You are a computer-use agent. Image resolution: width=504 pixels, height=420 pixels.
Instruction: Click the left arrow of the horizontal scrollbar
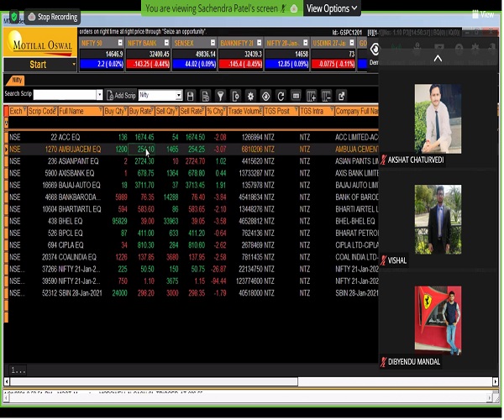point(7,382)
